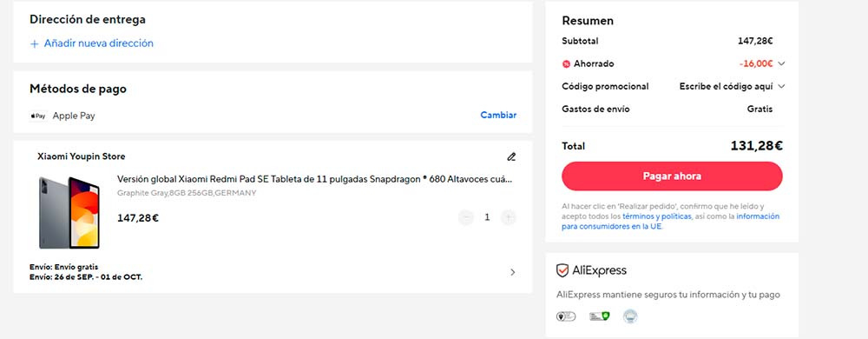Click the Subtotal 147,28€ amount
The image size is (868, 339).
(x=755, y=41)
